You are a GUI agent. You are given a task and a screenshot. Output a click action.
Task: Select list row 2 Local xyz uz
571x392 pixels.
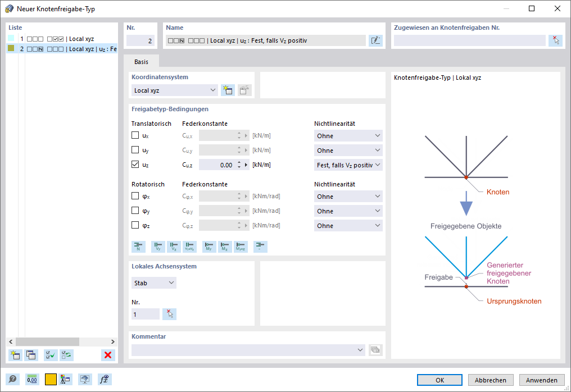[x=62, y=49]
